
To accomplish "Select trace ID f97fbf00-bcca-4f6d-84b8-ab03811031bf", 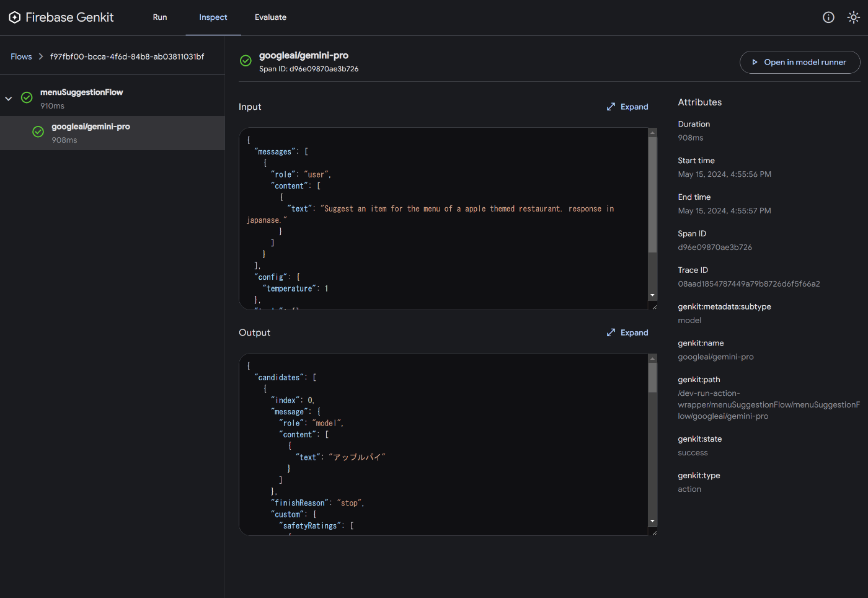I will click(x=127, y=56).
